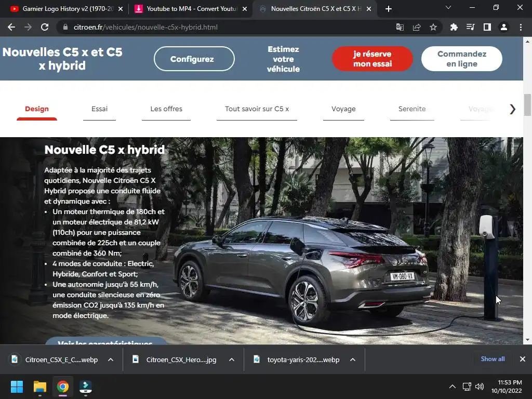Open the Serenite section tab
The width and height of the screenshot is (532, 399).
click(412, 109)
